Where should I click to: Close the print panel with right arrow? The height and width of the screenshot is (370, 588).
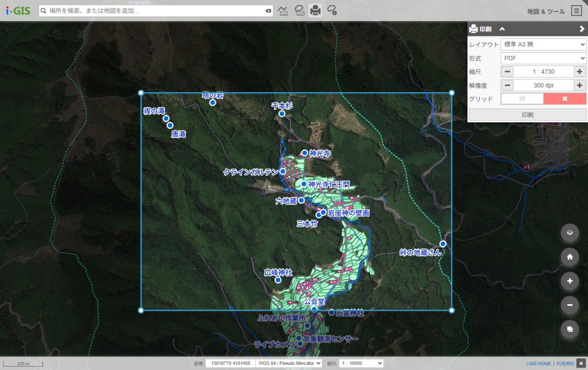click(582, 29)
